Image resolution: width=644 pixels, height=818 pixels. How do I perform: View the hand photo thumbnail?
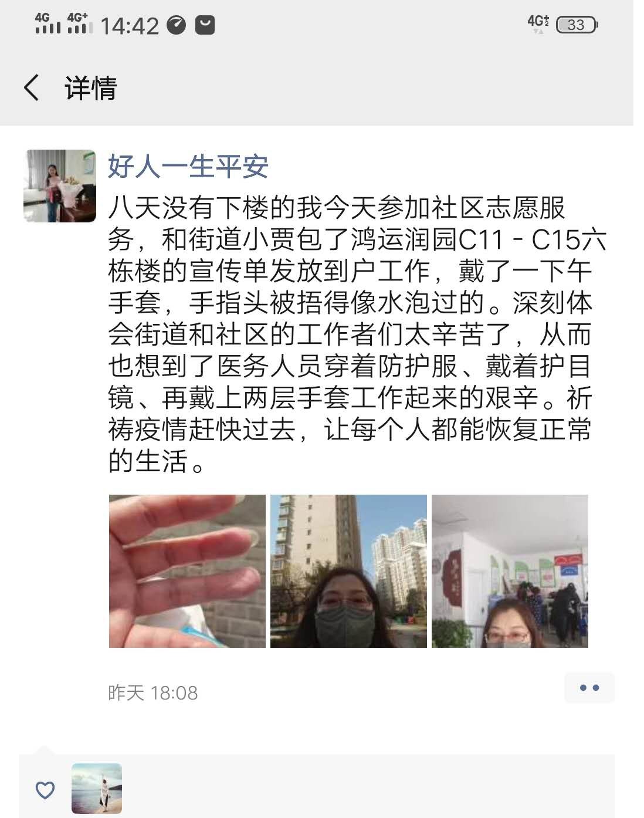point(187,571)
